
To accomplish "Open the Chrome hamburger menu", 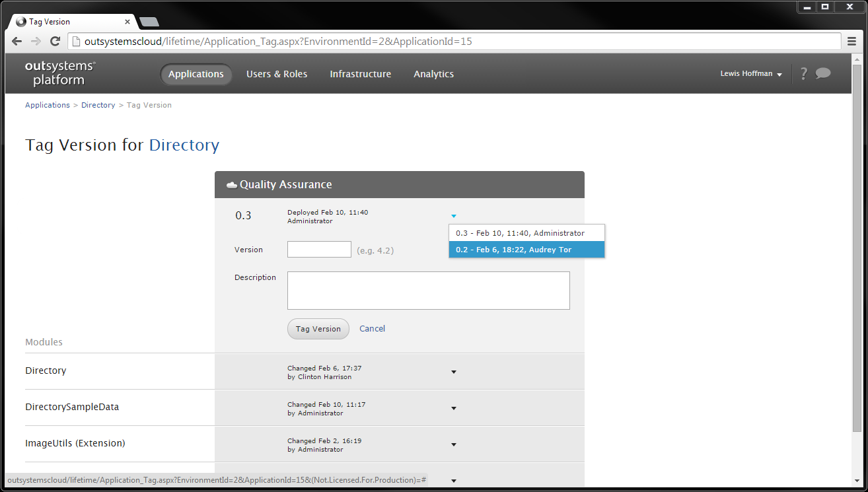I will 852,42.
